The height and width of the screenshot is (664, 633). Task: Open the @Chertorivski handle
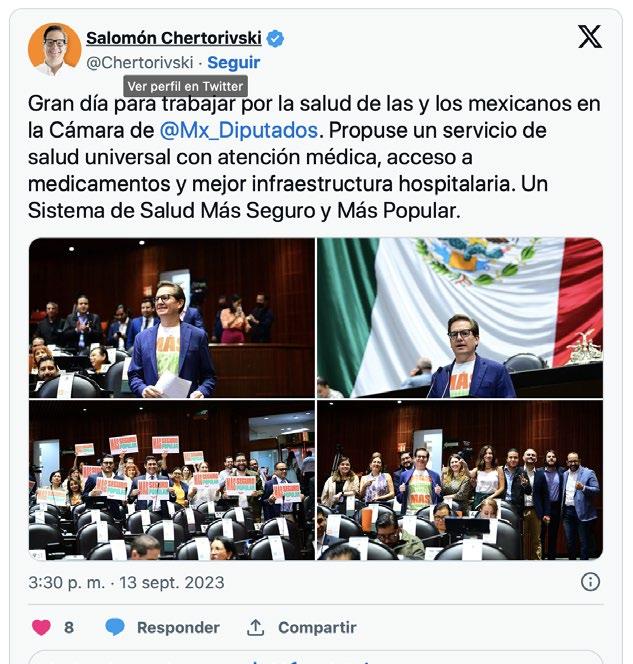pyautogui.click(x=140, y=63)
